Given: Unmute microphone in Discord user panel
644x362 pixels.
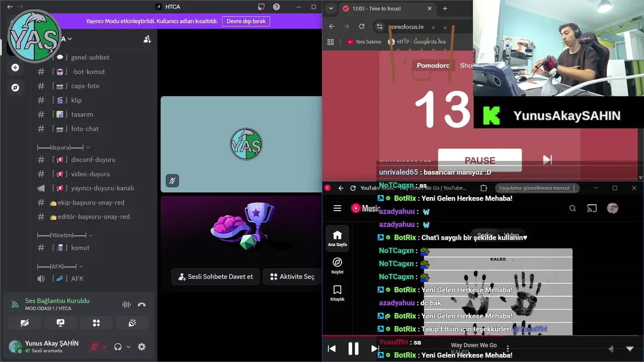Looking at the screenshot, I should 94,347.
